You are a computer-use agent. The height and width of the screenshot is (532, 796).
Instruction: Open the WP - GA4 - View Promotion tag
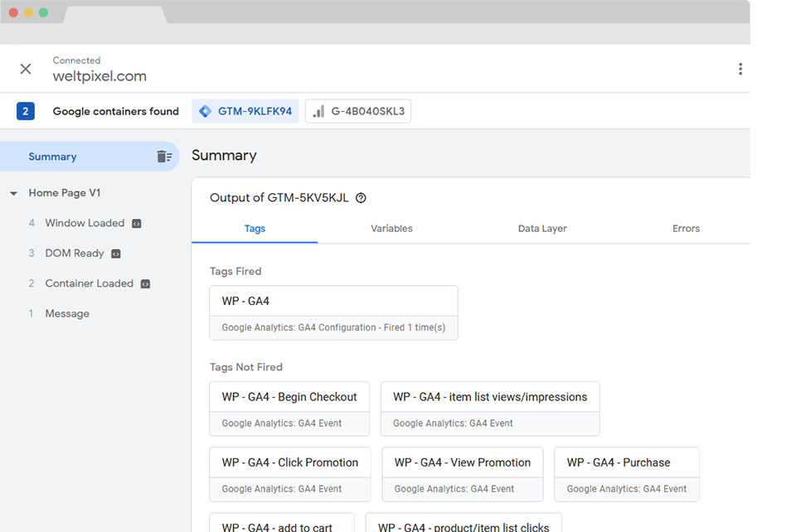[462, 474]
